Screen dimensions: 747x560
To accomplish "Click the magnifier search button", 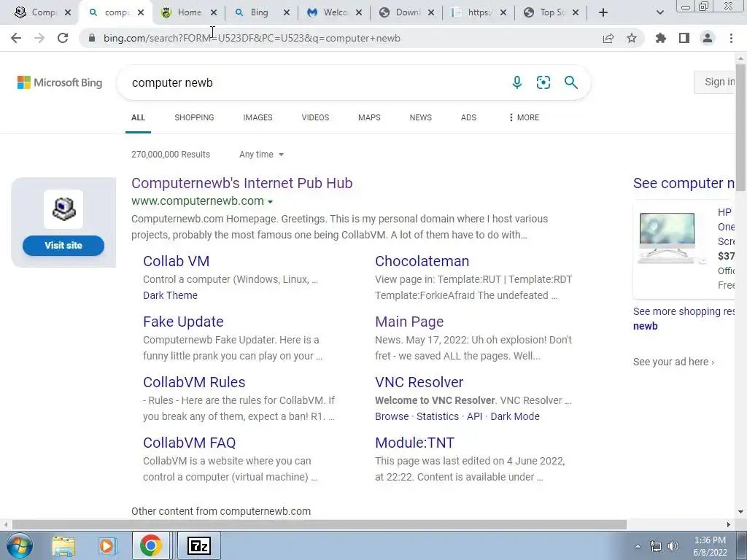I will tap(570, 82).
